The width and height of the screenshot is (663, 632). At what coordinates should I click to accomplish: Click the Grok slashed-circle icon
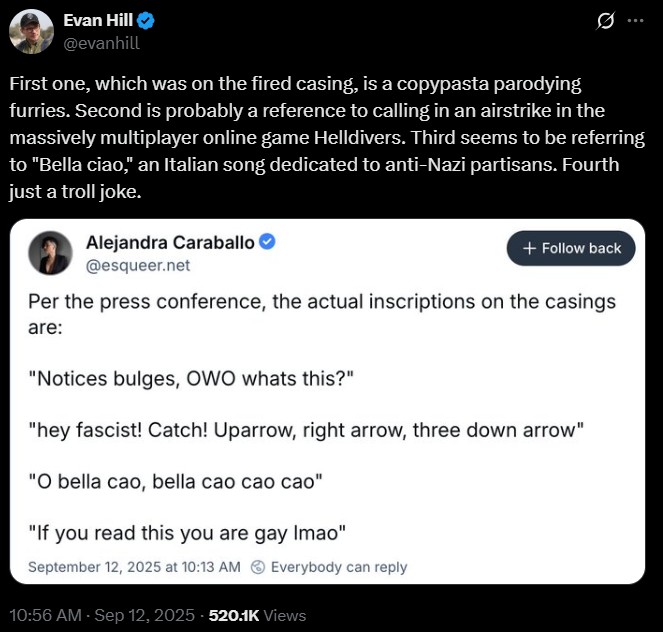(x=605, y=21)
